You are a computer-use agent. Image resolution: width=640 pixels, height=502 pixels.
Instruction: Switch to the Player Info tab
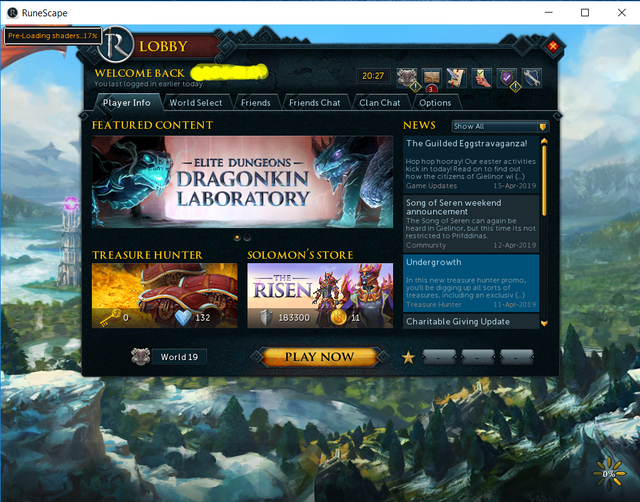[x=127, y=102]
